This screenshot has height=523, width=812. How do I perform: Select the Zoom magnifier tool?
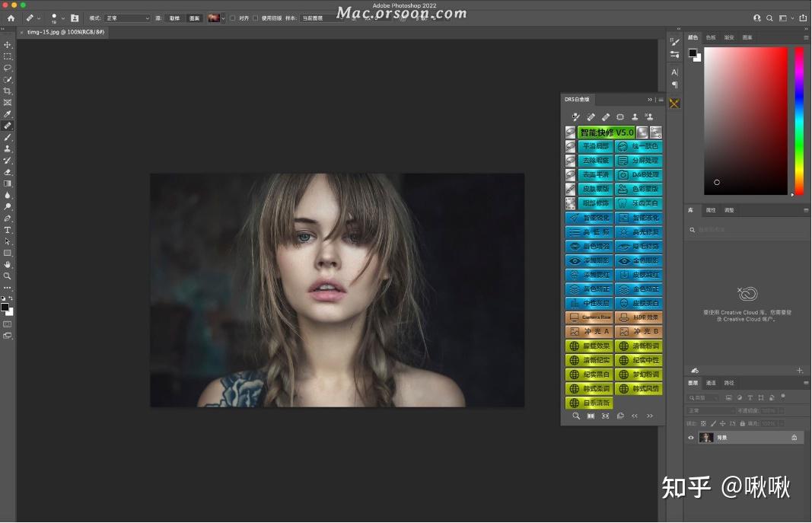coord(8,276)
